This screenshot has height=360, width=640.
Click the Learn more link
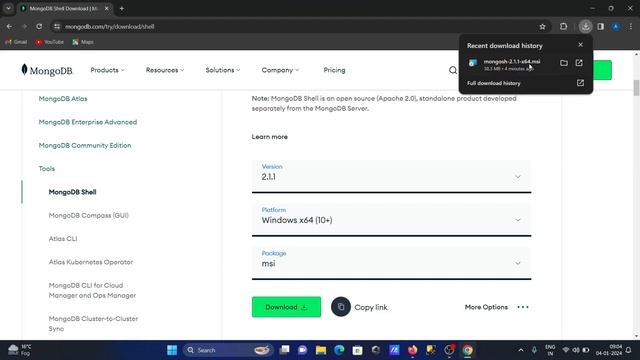click(x=269, y=137)
